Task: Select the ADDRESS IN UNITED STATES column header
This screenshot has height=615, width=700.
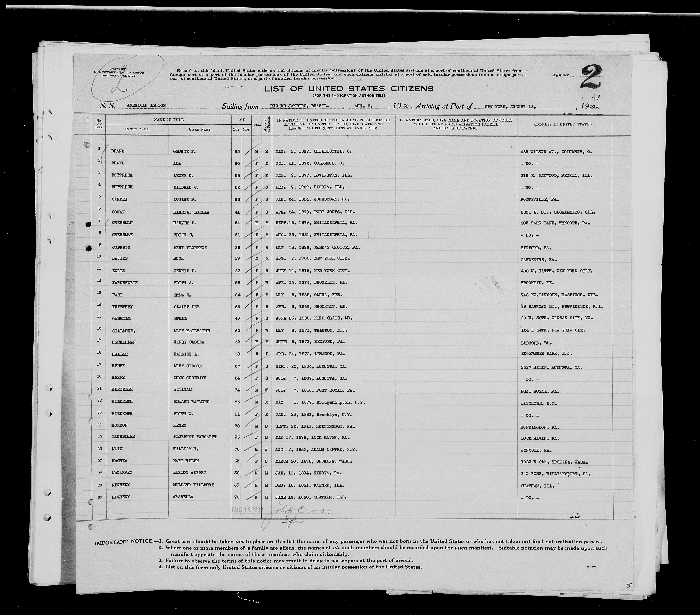Action: pos(563,124)
